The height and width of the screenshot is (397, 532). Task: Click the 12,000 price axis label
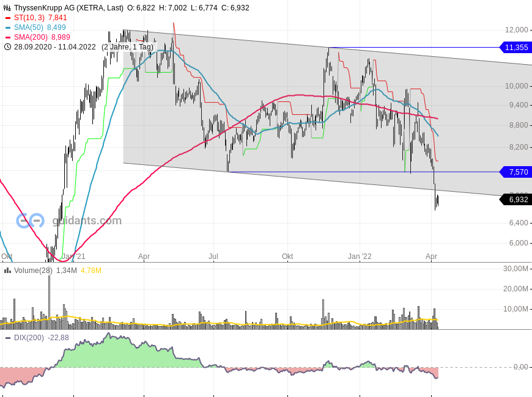click(x=516, y=30)
